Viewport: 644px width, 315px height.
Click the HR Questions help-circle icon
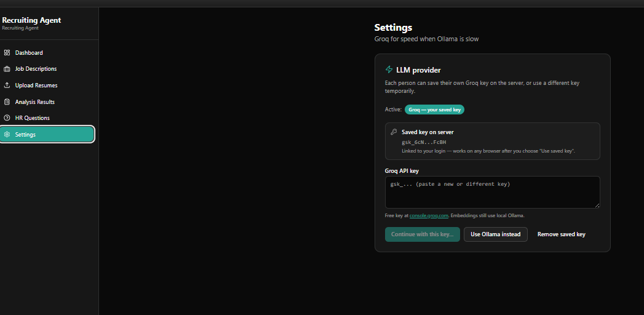[x=7, y=118]
